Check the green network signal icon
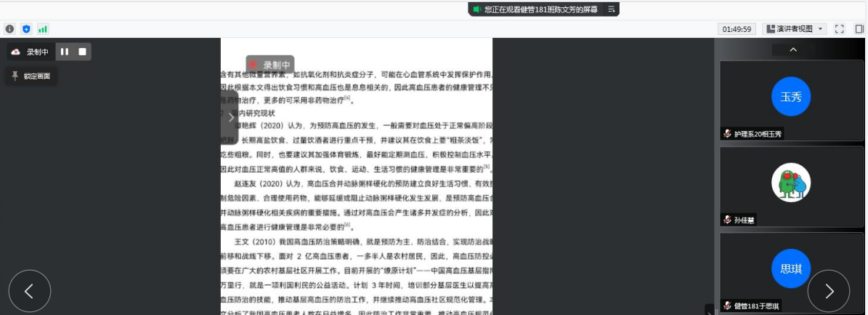868x315 pixels. click(43, 29)
